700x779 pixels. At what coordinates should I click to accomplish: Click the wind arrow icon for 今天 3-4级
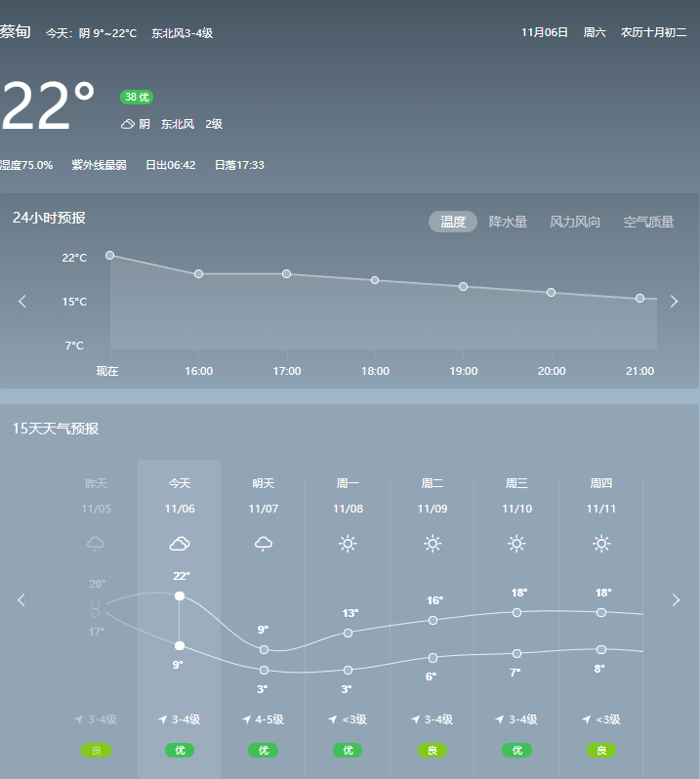click(162, 718)
